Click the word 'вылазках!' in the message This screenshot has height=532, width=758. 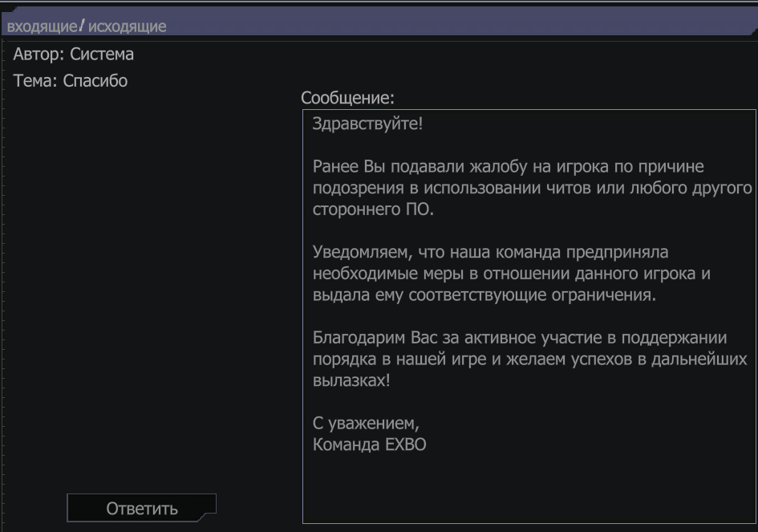point(351,380)
